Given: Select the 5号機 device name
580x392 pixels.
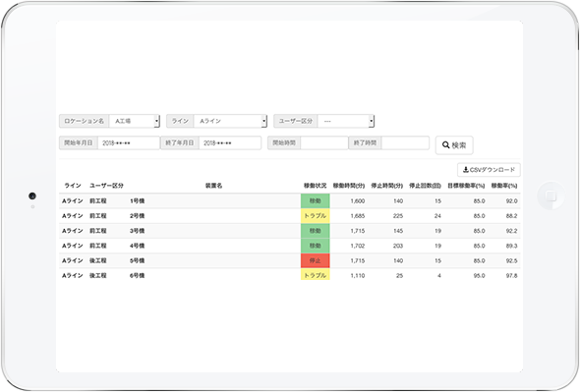Looking at the screenshot, I should pyautogui.click(x=138, y=260).
